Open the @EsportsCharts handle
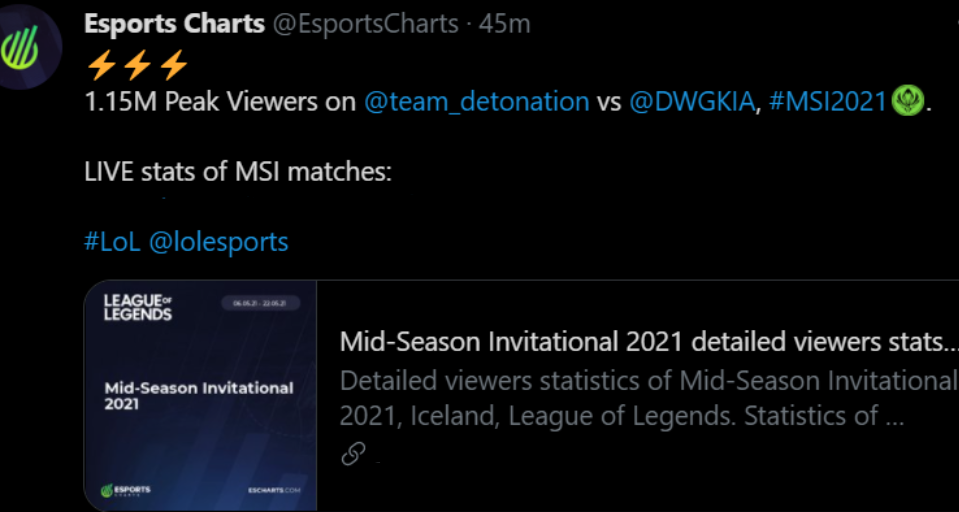 (x=365, y=24)
